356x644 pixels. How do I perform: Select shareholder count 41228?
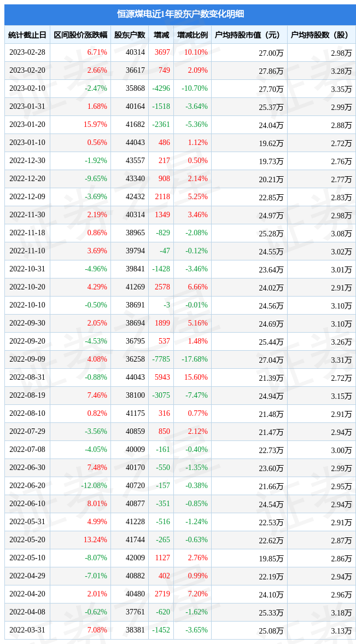coord(136,522)
